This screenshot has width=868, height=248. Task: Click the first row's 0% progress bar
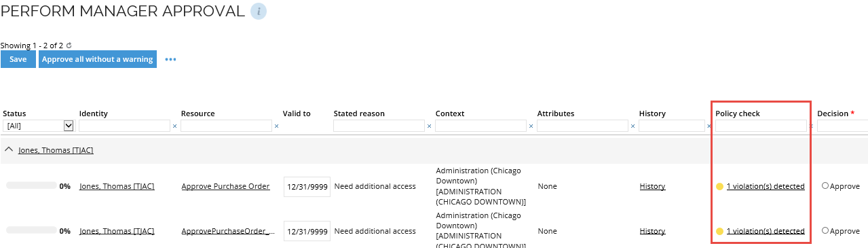pos(31,185)
